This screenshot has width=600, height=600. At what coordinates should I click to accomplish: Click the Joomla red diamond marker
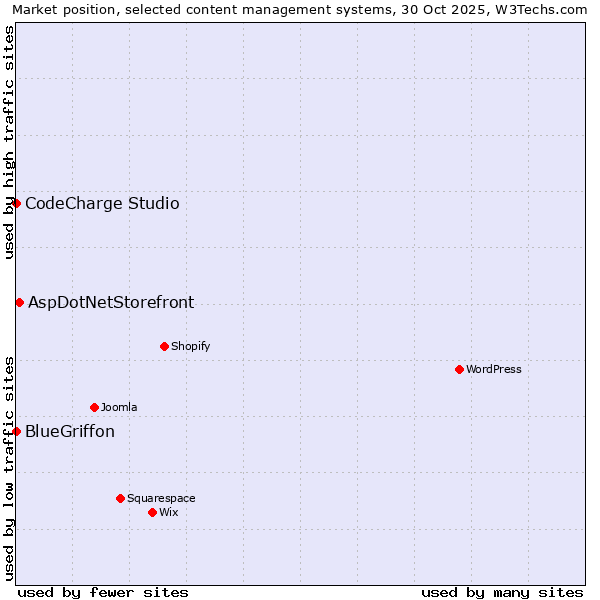pyautogui.click(x=94, y=407)
